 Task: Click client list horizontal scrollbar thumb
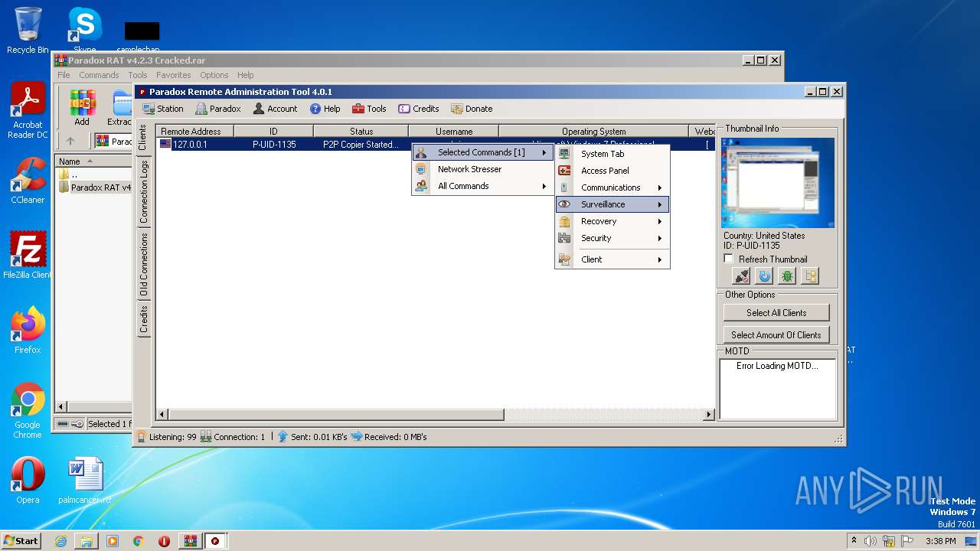335,415
